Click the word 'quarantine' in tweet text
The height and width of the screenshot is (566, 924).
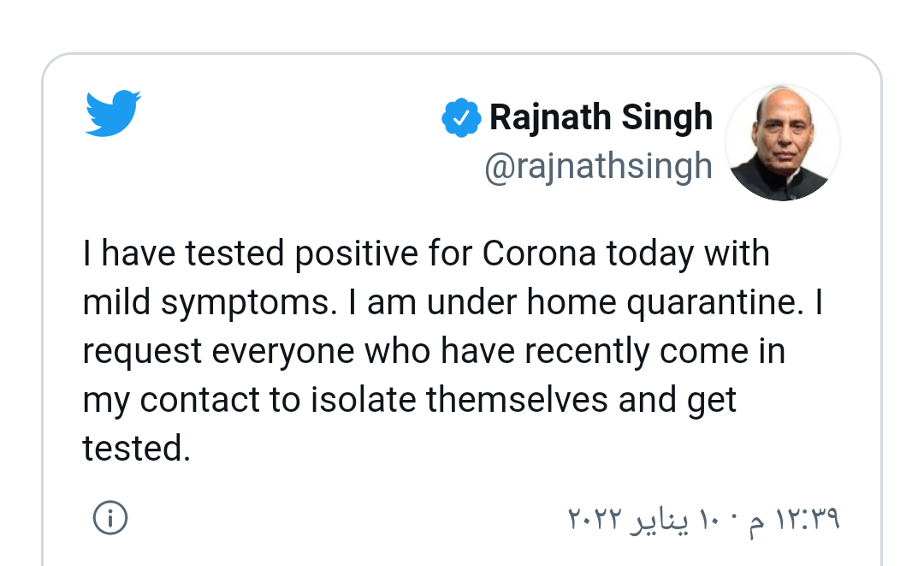[714, 303]
